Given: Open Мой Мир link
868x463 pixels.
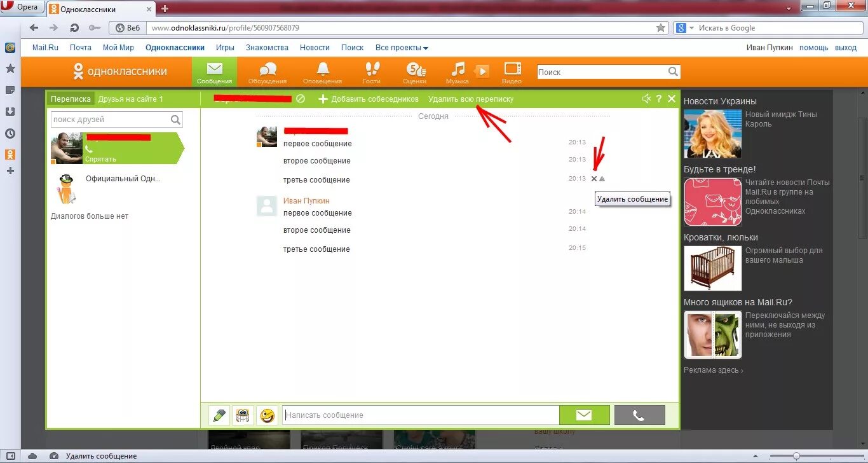Looking at the screenshot, I should (x=118, y=48).
